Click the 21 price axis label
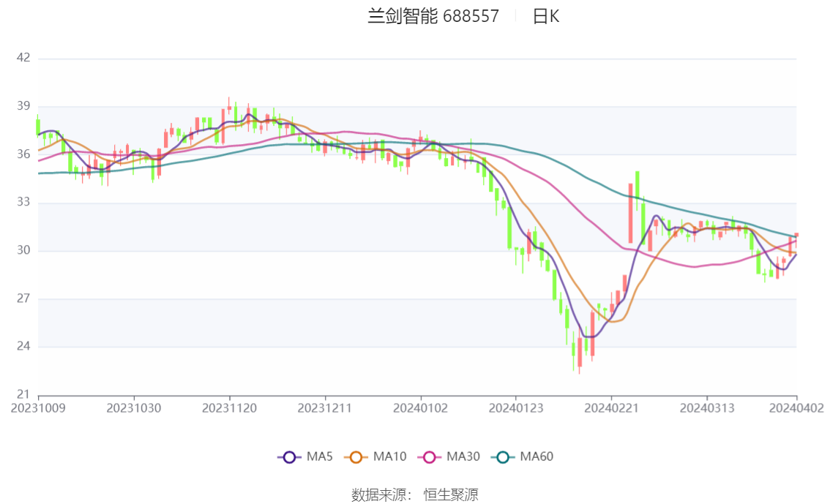The width and height of the screenshot is (830, 504). pyautogui.click(x=23, y=394)
